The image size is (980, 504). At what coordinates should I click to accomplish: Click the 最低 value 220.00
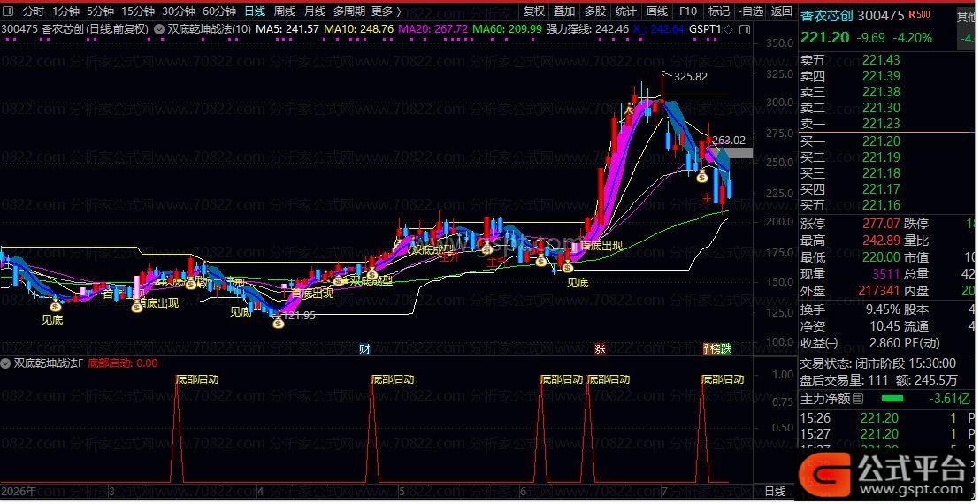tap(881, 257)
